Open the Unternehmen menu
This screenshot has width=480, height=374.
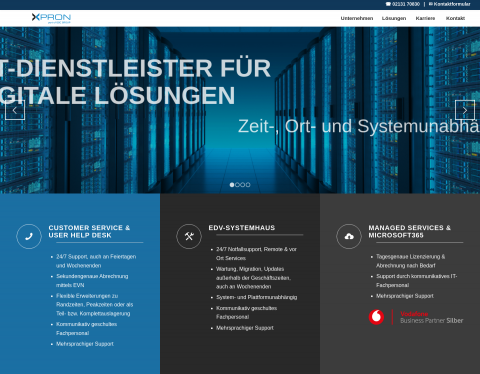357,18
